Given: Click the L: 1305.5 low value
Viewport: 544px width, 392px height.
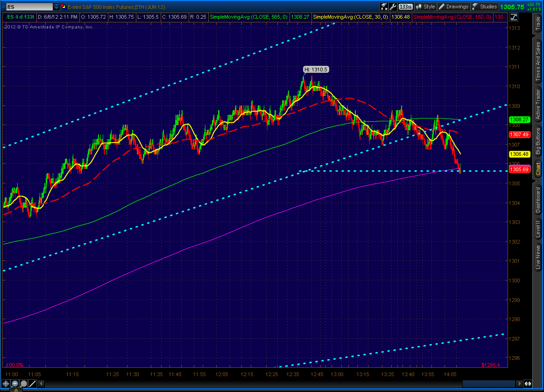Looking at the screenshot, I should 148,17.
